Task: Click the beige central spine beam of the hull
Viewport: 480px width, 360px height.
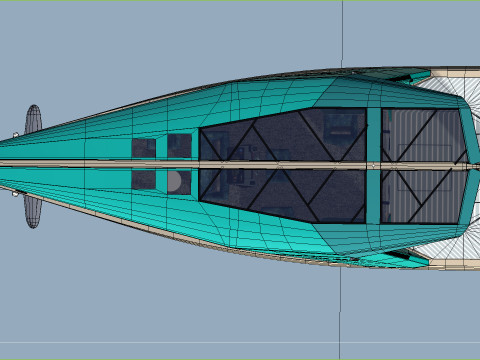Action: coord(240,164)
